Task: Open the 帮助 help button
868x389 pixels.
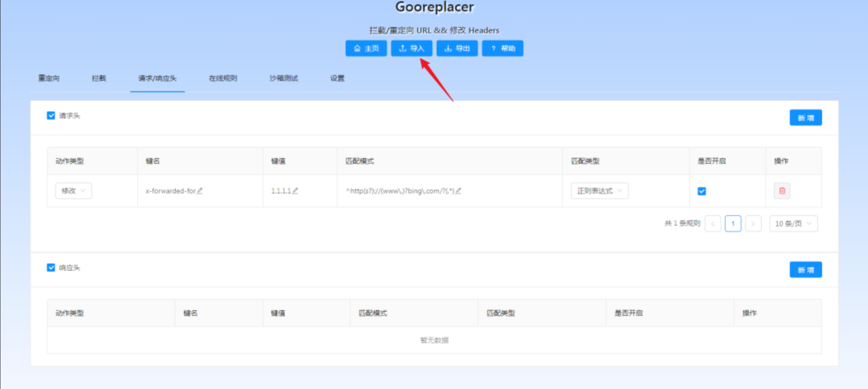Action: 502,48
